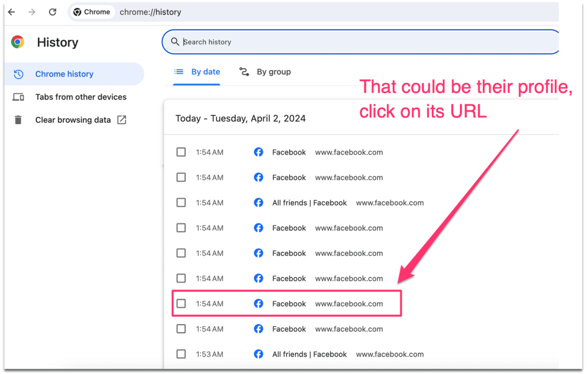Screen dimensions: 588x374
Task: Click favicon of All friends 1:54 AM entry
Action: point(258,203)
